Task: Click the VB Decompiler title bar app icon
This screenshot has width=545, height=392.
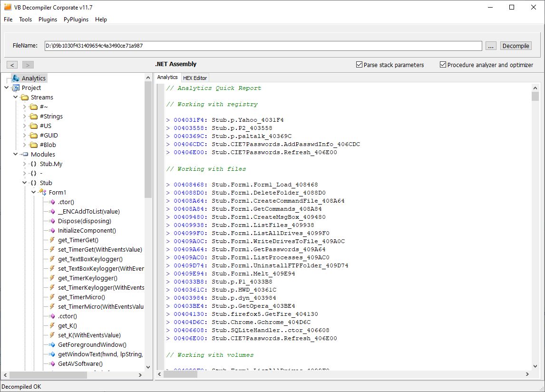Action: coord(8,7)
